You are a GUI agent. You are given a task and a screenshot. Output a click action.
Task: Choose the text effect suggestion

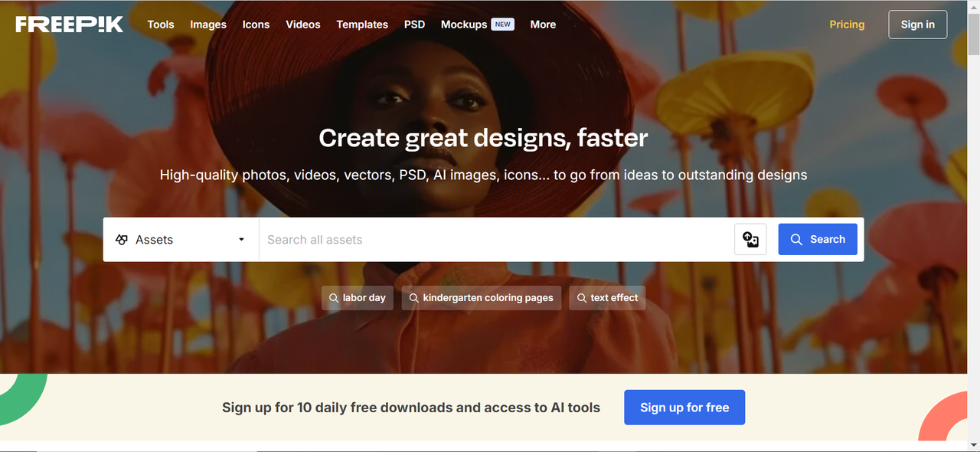(607, 298)
